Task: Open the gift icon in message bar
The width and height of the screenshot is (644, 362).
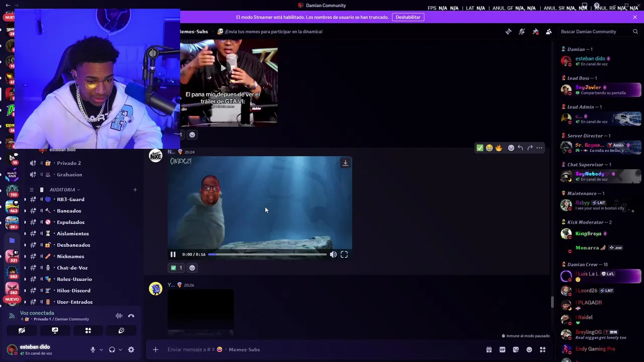Action: [x=489, y=350]
